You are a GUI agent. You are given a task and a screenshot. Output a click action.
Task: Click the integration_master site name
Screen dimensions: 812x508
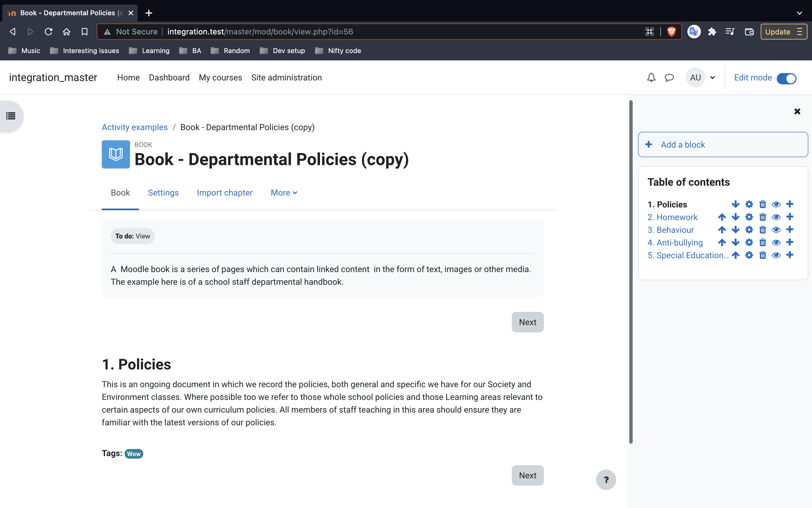pyautogui.click(x=53, y=78)
